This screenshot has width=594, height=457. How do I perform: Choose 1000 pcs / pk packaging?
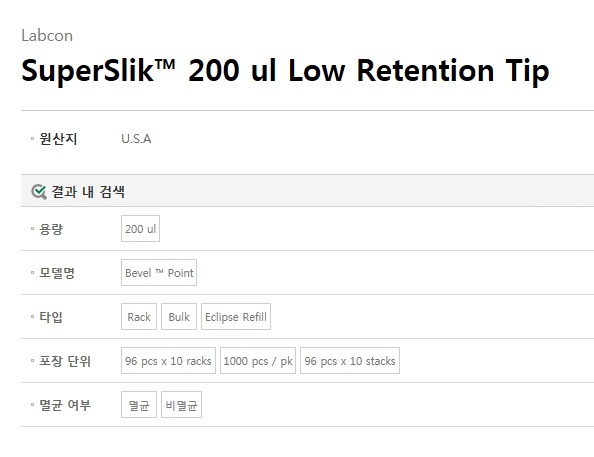tap(258, 360)
